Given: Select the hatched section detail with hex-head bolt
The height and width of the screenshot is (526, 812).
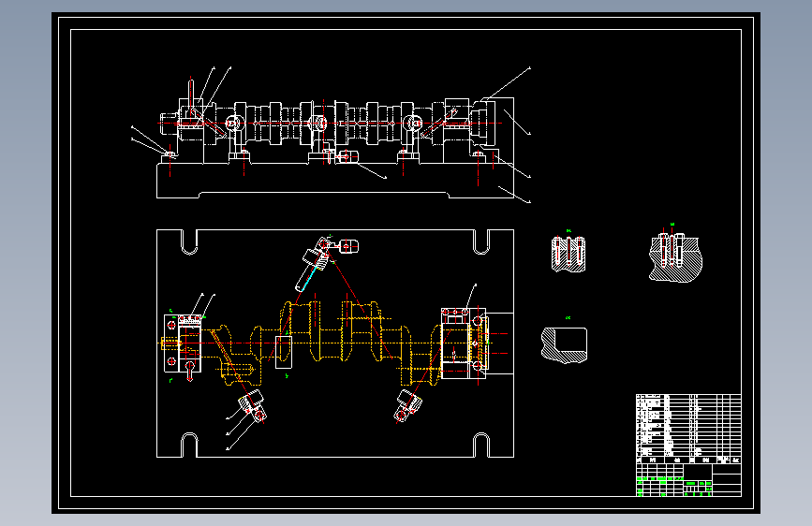Looking at the screenshot, I should pyautogui.click(x=676, y=257).
